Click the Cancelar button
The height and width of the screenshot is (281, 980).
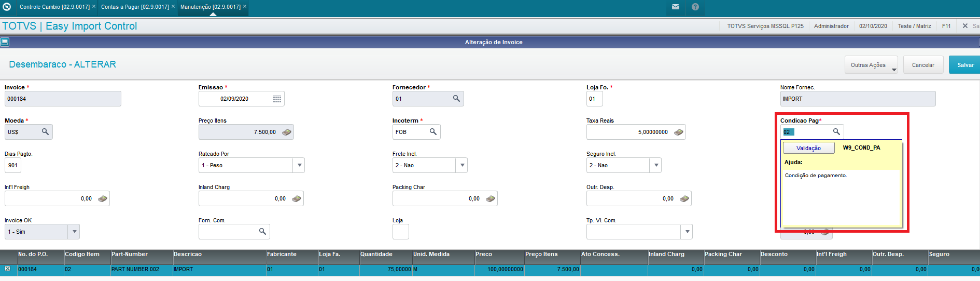coord(923,65)
